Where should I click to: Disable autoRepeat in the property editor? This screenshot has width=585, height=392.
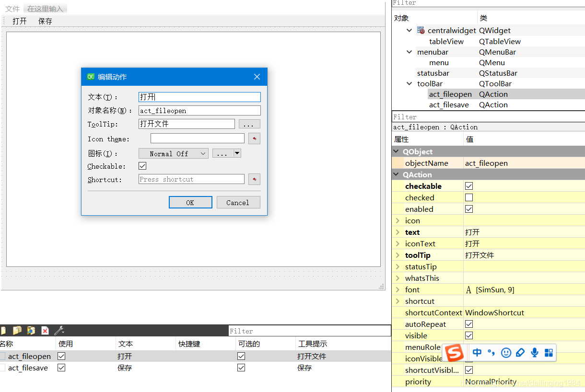tap(469, 324)
